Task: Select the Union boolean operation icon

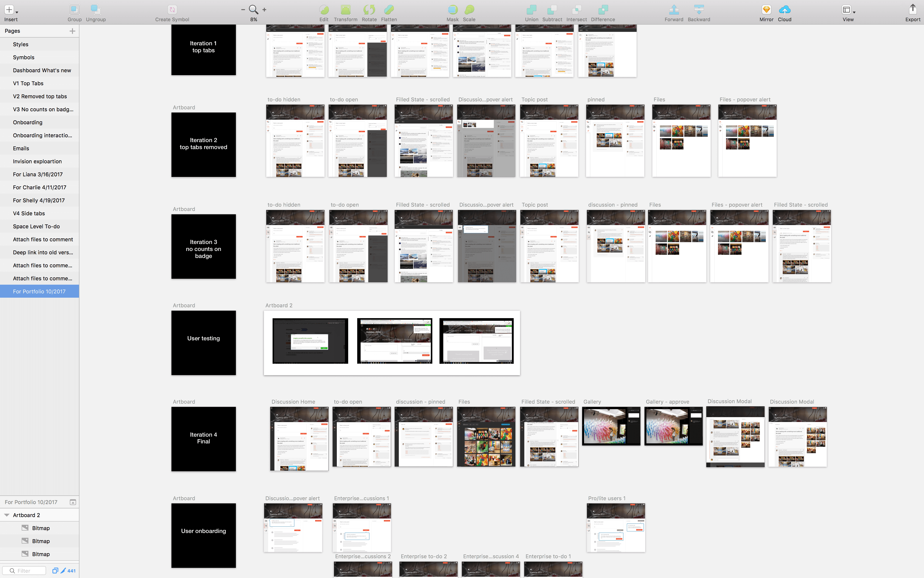Action: [531, 10]
